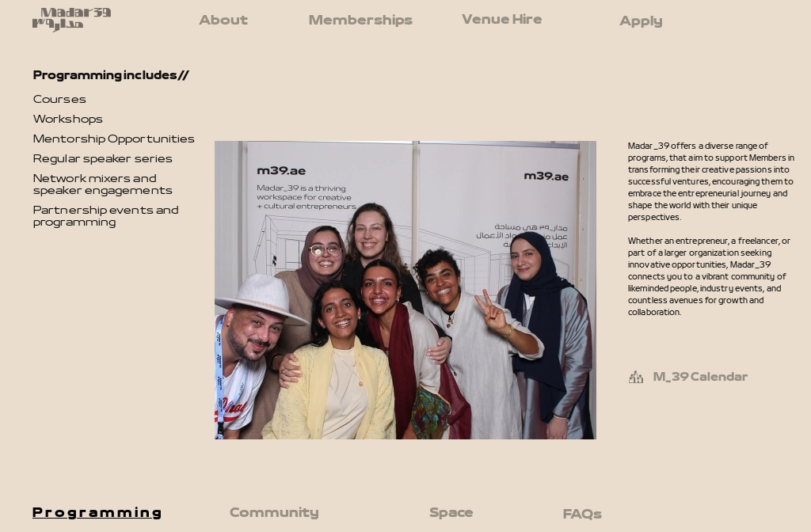Click the Madar39 logo
The height and width of the screenshot is (532, 811).
72,20
